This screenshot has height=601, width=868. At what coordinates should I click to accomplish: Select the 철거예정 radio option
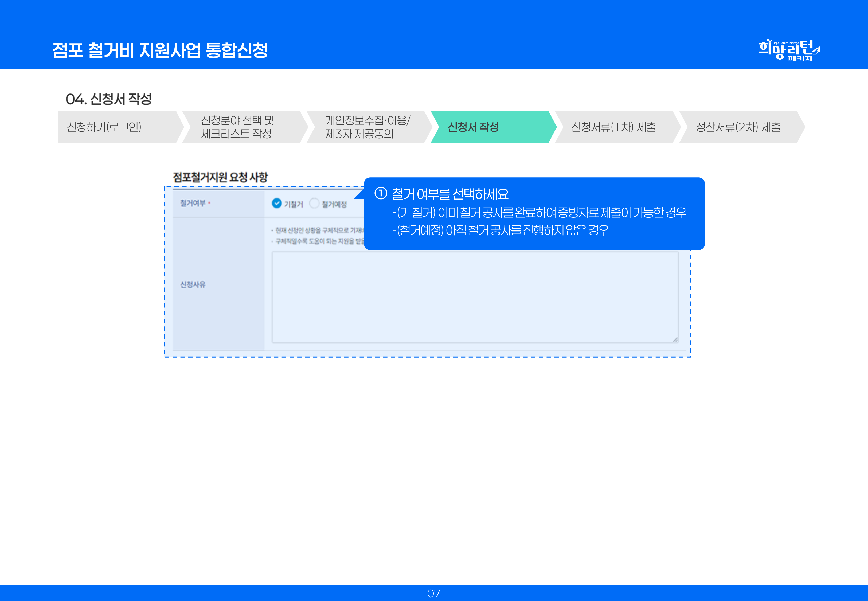pos(314,203)
